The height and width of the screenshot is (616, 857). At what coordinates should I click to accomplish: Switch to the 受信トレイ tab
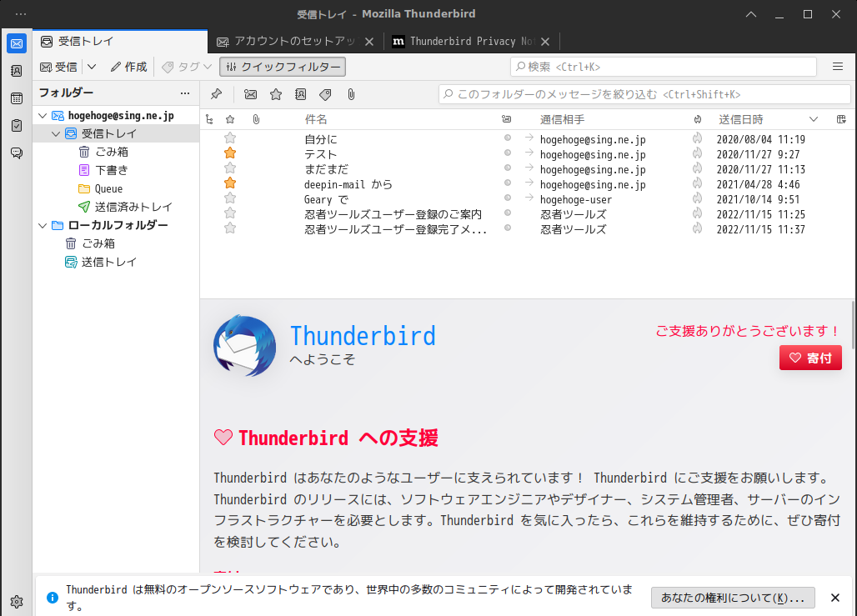(x=120, y=41)
